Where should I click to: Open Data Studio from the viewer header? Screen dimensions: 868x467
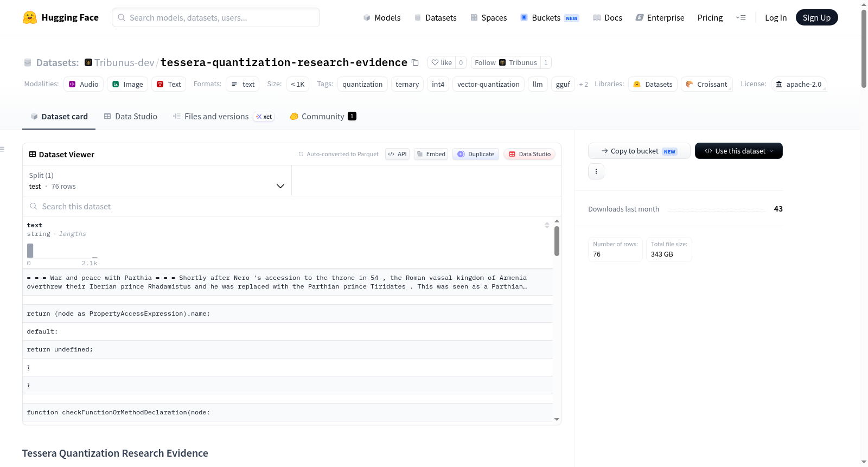pyautogui.click(x=529, y=154)
